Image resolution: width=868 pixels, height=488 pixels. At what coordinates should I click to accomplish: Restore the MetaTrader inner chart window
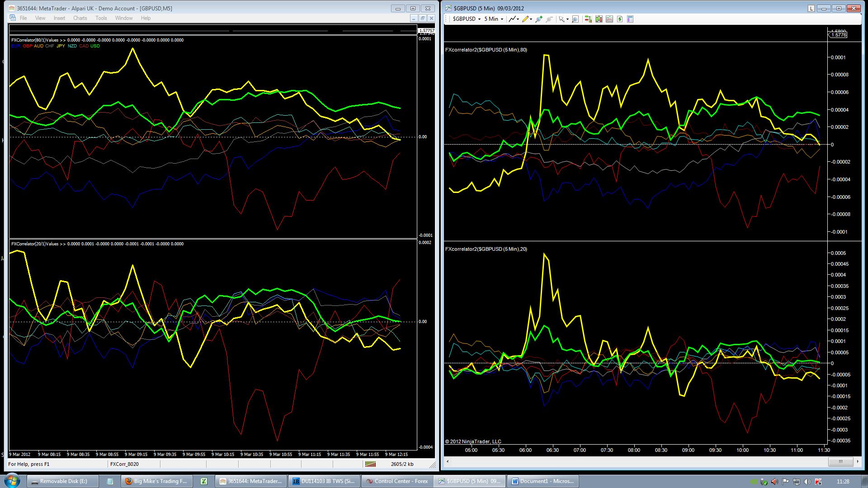[422, 18]
